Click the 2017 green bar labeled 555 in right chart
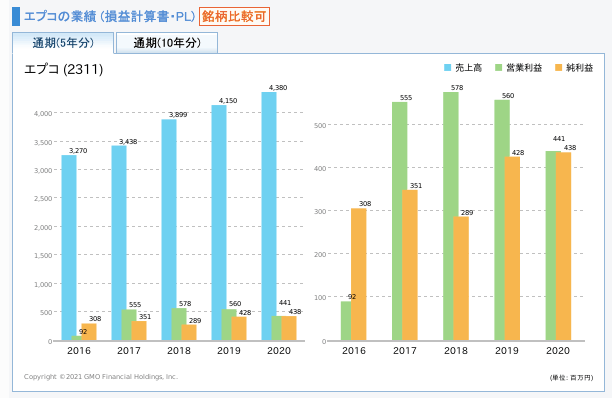The image size is (612, 398). point(398,221)
